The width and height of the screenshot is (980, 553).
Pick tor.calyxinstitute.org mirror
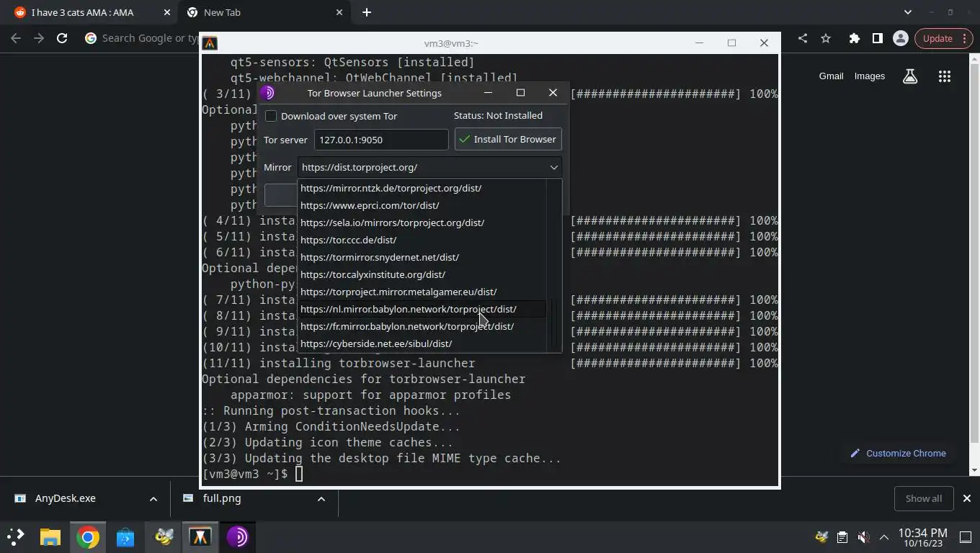tap(422, 274)
